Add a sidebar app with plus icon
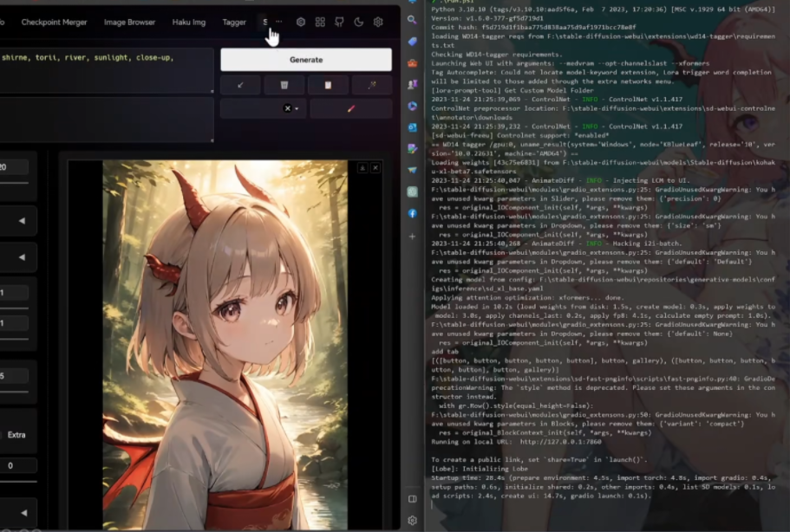Image resolution: width=790 pixels, height=532 pixels. [x=412, y=236]
